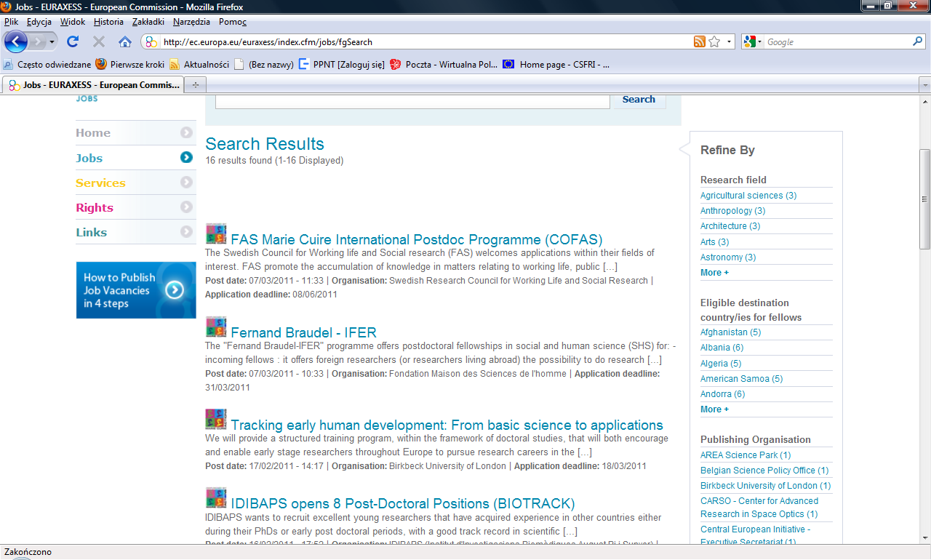Image resolution: width=931 pixels, height=560 pixels.
Task: Open the Home page - CSFRI bookmark
Action: pyautogui.click(x=556, y=64)
